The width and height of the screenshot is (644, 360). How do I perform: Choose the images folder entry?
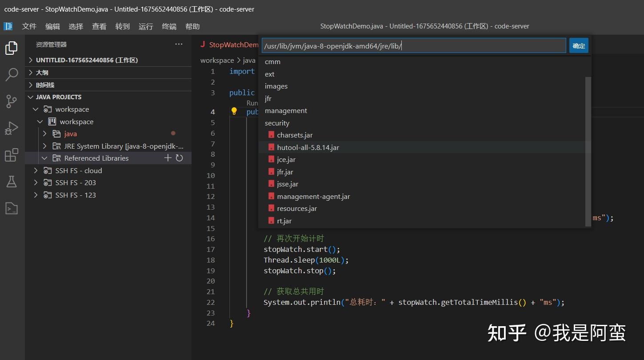coord(424,86)
